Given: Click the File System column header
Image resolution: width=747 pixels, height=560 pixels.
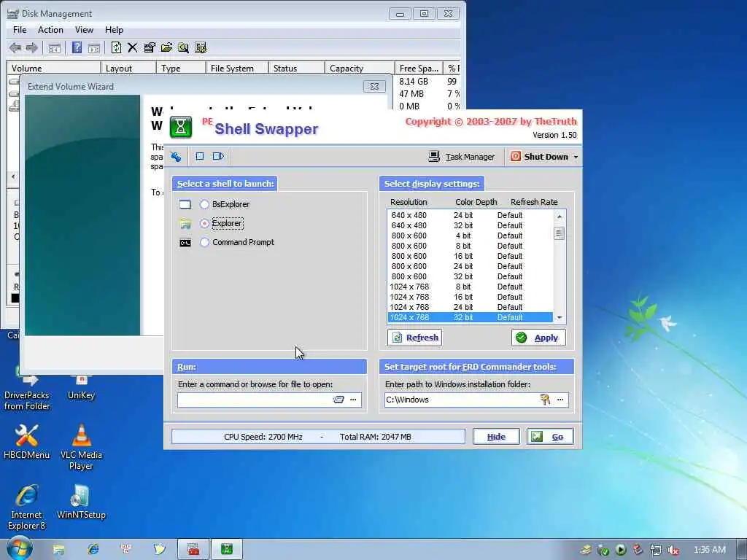Looking at the screenshot, I should pyautogui.click(x=237, y=68).
